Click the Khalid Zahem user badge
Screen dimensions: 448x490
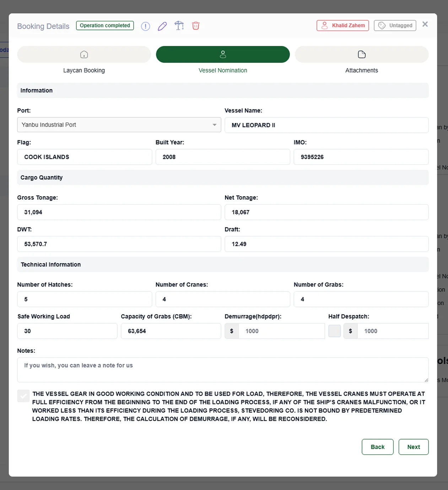pos(342,26)
